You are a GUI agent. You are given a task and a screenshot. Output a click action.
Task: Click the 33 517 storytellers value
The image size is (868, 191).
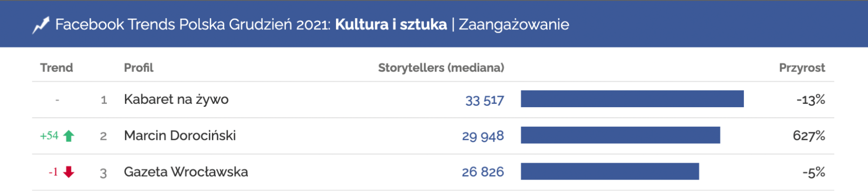click(485, 100)
